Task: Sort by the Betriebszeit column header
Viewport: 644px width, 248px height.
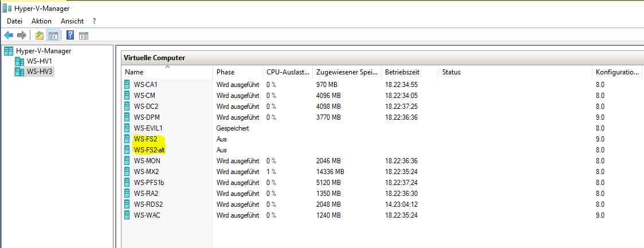Action: pos(410,72)
